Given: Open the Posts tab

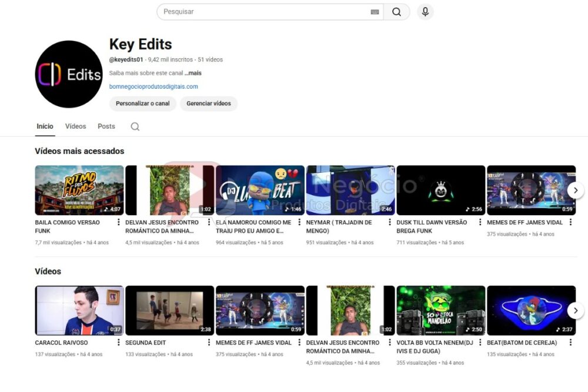Looking at the screenshot, I should [106, 126].
